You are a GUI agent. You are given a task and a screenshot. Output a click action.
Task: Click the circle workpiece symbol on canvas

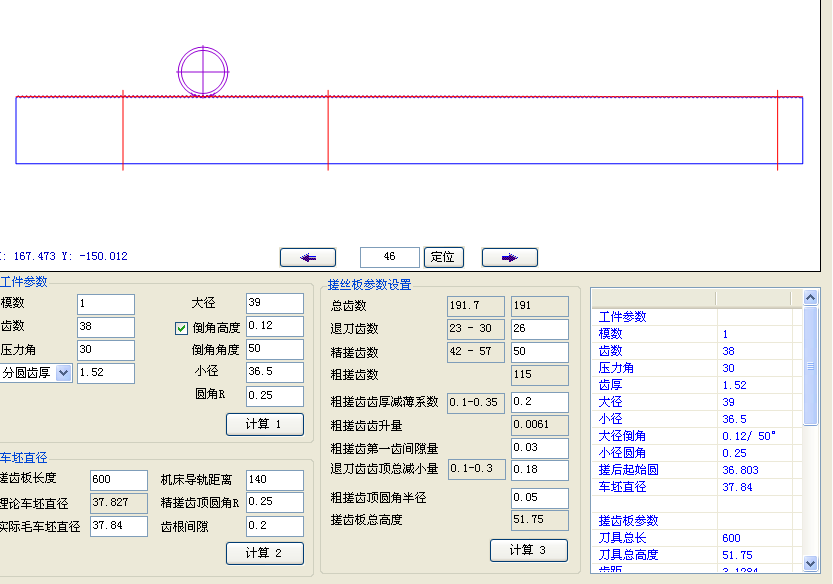[x=203, y=71]
